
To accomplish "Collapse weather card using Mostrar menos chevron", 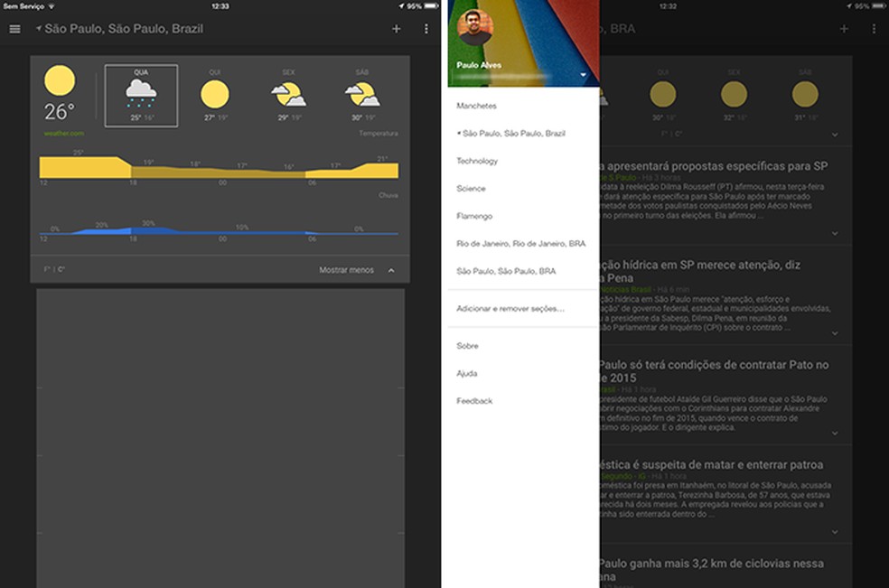I will (x=391, y=269).
